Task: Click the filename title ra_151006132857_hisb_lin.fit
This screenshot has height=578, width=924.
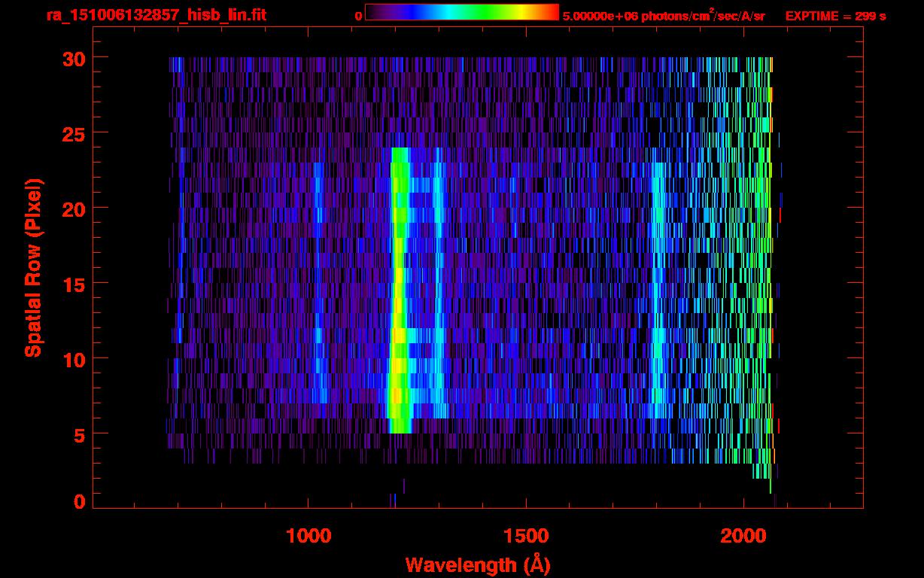Action: 156,15
